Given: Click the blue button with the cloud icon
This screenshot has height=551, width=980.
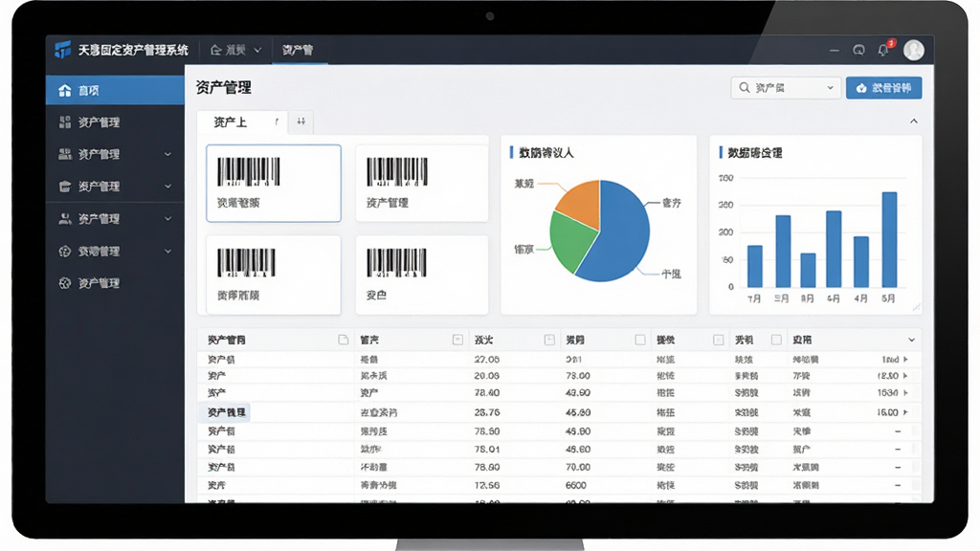Looking at the screenshot, I should click(x=883, y=88).
